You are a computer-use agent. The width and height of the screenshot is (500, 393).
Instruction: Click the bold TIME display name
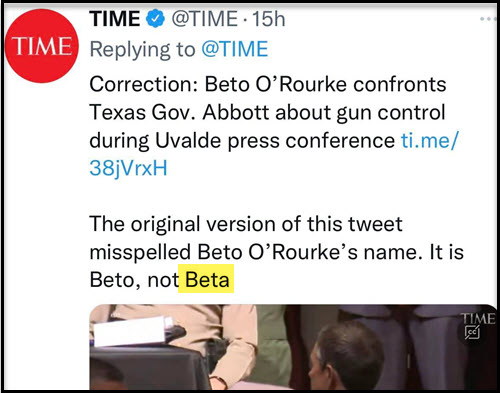pos(115,19)
